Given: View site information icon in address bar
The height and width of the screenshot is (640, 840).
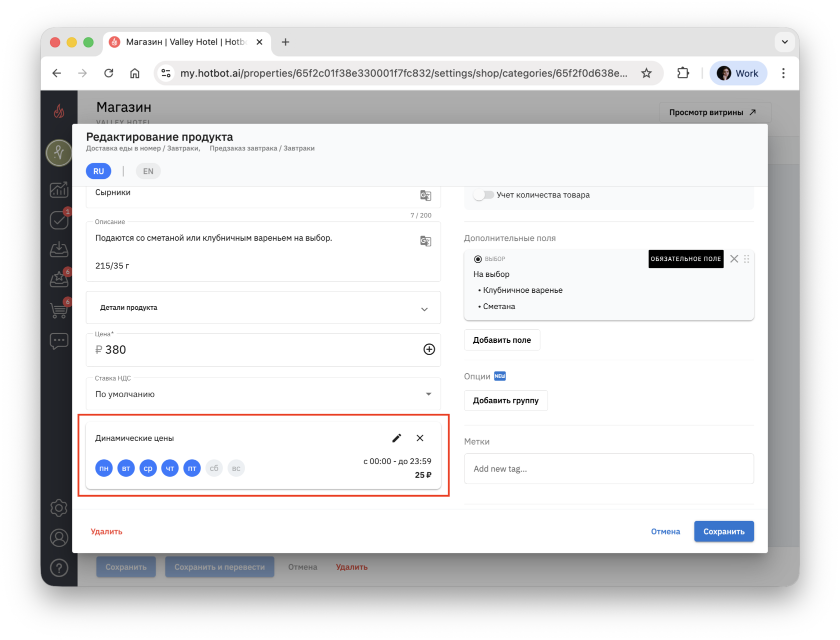Looking at the screenshot, I should tap(166, 73).
